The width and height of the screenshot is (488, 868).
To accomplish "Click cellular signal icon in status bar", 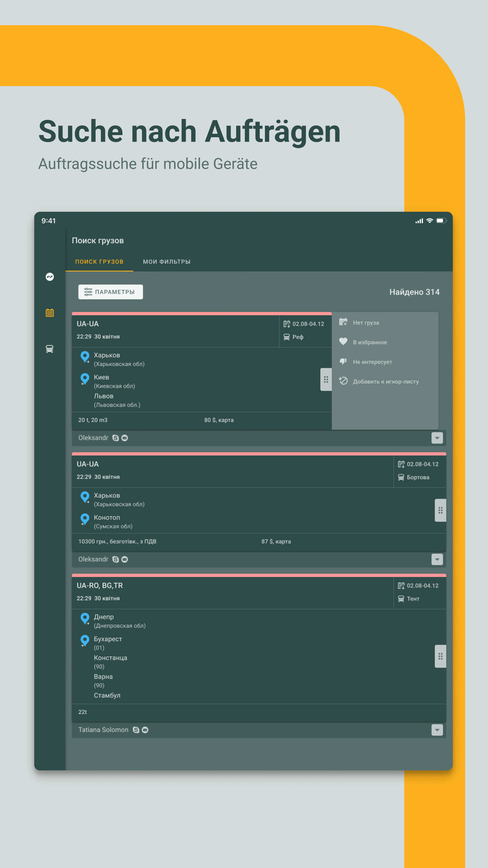I will pyautogui.click(x=419, y=221).
